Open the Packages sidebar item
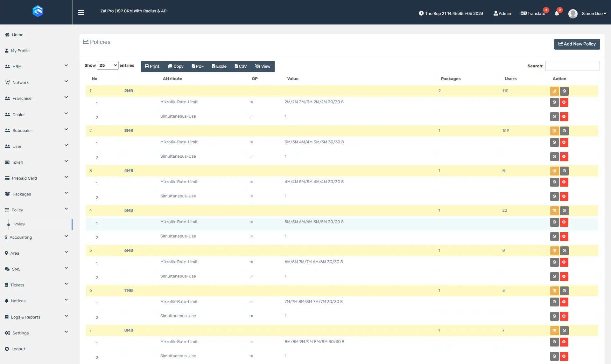The width and height of the screenshot is (611, 364). coord(36,194)
